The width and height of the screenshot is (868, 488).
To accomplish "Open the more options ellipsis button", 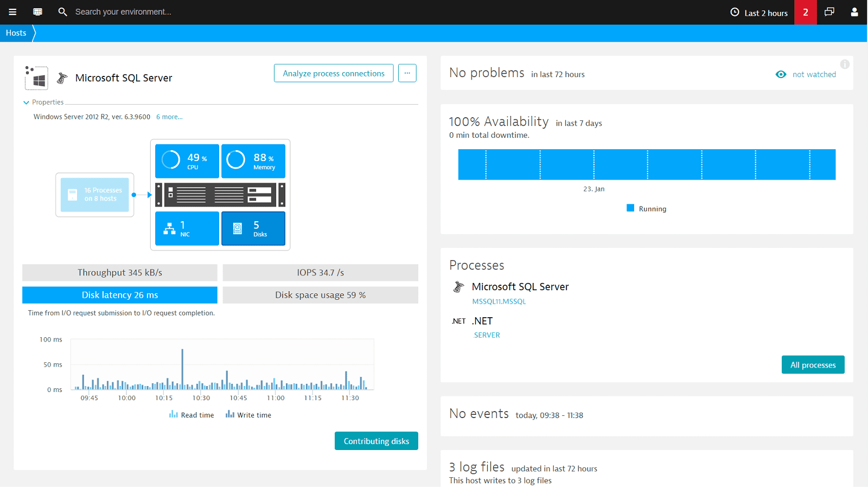I will tap(407, 73).
